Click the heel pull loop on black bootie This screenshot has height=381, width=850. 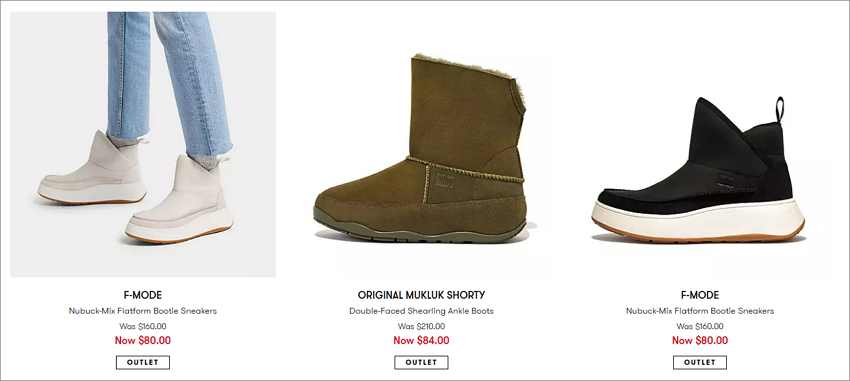coord(780,110)
